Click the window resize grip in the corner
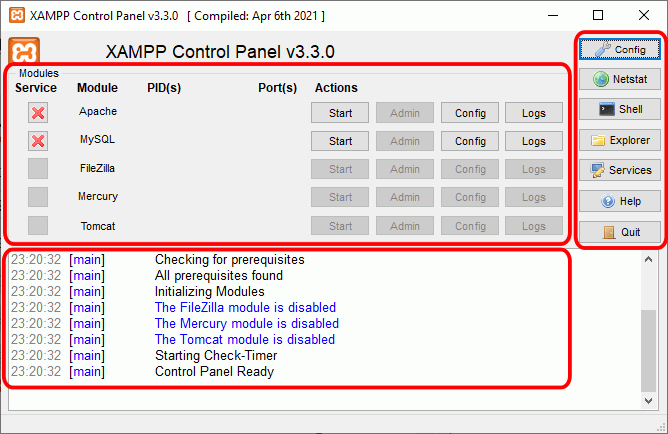The image size is (668, 434). pos(662,428)
